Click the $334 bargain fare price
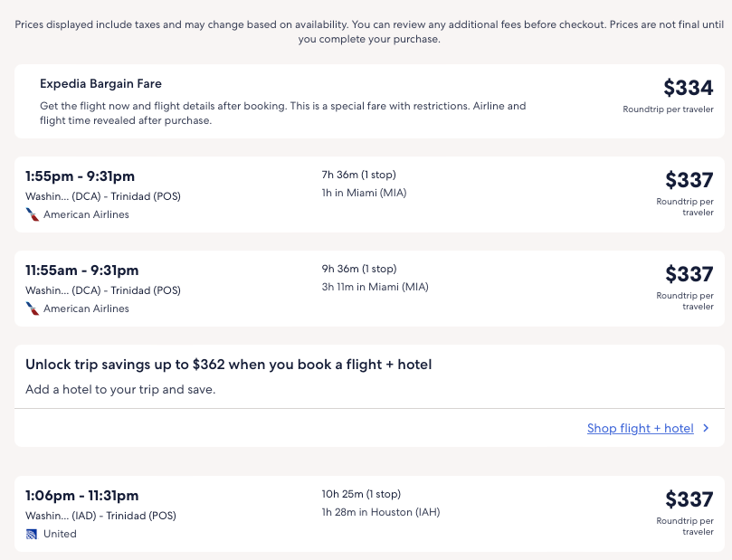732x560 pixels. coord(688,88)
